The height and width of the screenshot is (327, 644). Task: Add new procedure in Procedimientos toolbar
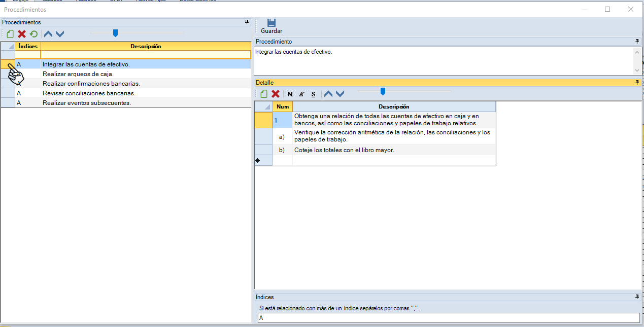(x=10, y=34)
